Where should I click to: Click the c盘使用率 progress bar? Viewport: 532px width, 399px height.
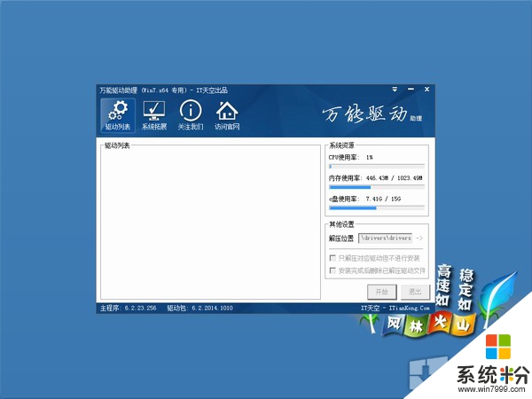pos(377,208)
